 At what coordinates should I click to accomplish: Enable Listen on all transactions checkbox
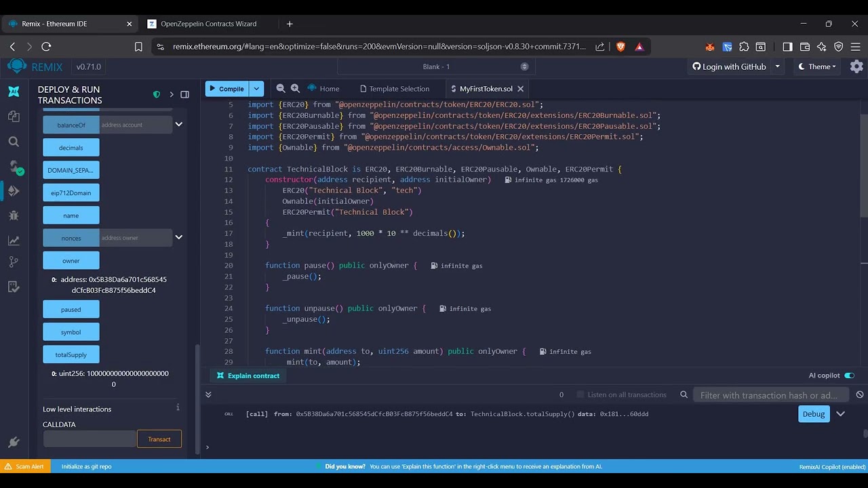580,394
